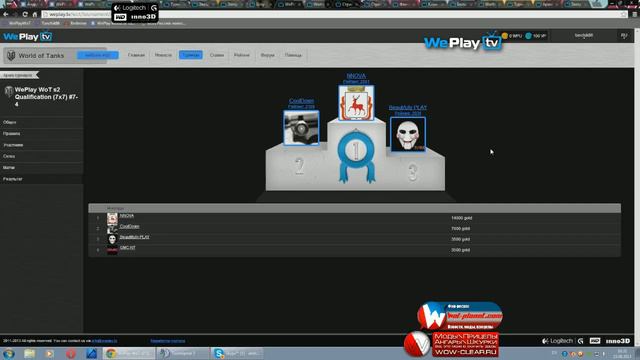This screenshot has height=360, width=640.
Task: Click the World of Tanks shield icon
Action: (x=11, y=55)
